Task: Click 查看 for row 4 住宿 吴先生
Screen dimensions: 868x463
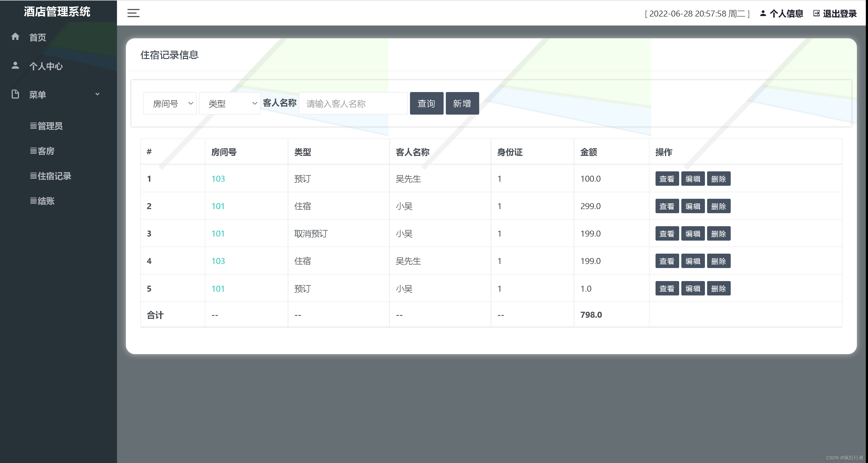Action: tap(667, 261)
